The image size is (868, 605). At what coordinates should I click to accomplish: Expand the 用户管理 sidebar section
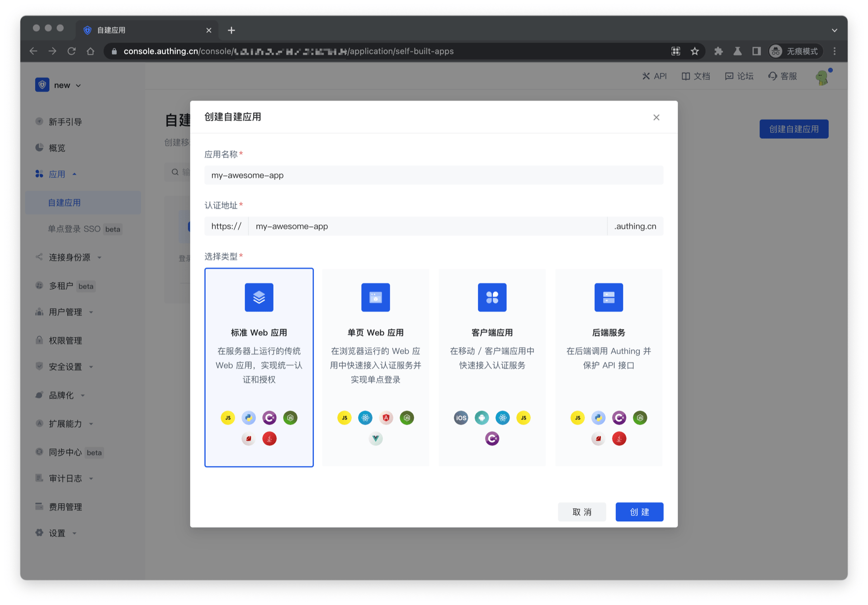pyautogui.click(x=66, y=312)
